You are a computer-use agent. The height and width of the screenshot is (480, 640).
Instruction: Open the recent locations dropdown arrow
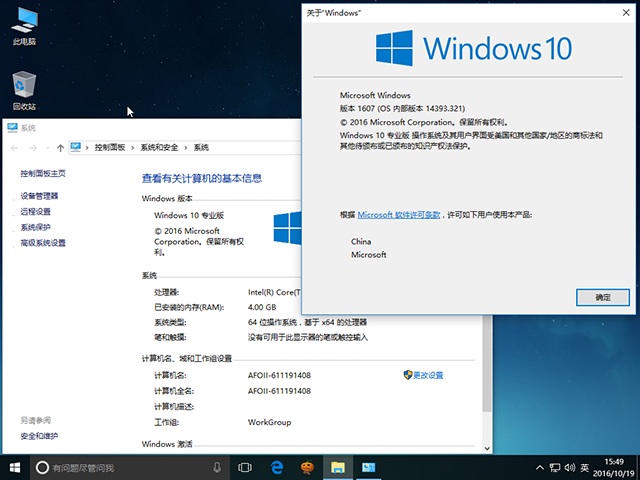(x=48, y=147)
